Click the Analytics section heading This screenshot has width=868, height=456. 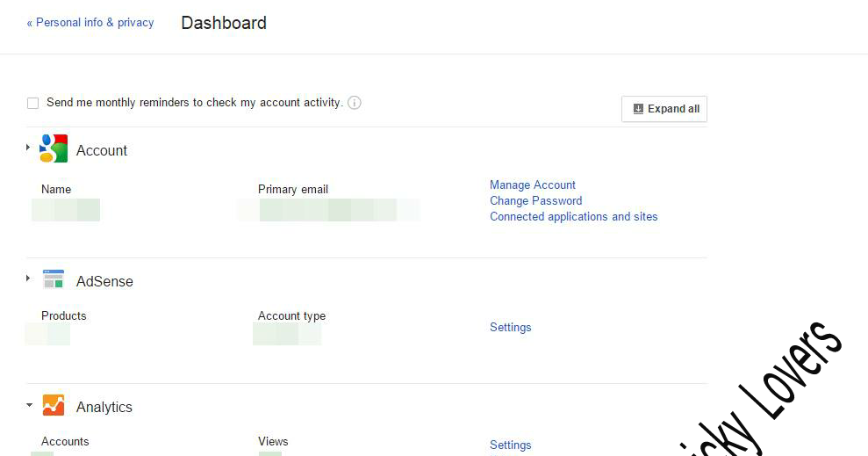coord(104,407)
